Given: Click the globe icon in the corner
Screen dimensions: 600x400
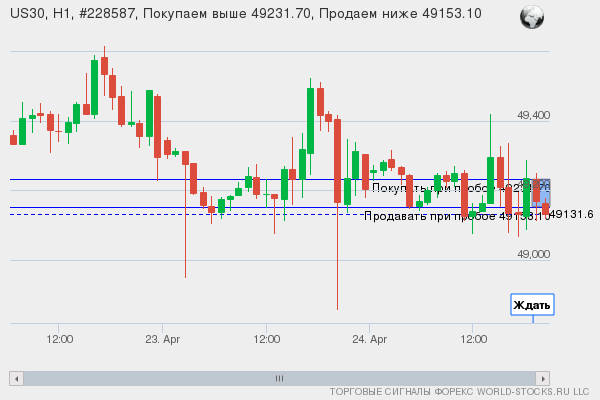Looking at the screenshot, I should pos(532,17).
